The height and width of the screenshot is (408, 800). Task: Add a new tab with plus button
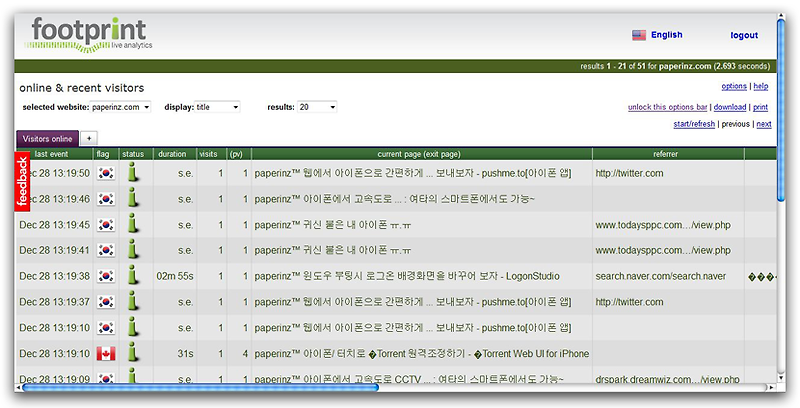point(89,138)
